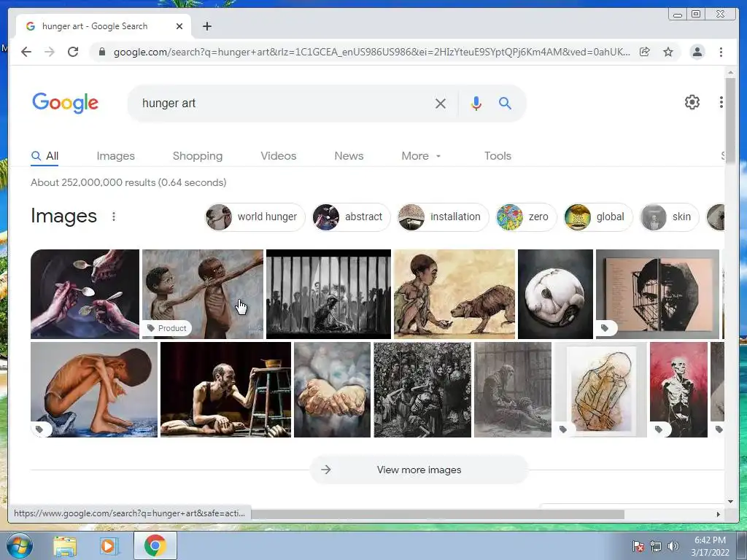Open the Tools option
Screen dimensions: 747x560
click(498, 156)
